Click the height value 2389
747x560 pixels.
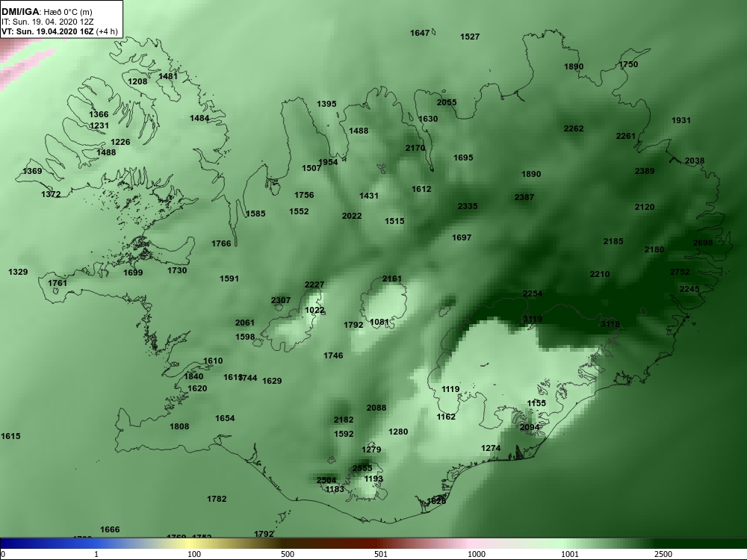(644, 171)
